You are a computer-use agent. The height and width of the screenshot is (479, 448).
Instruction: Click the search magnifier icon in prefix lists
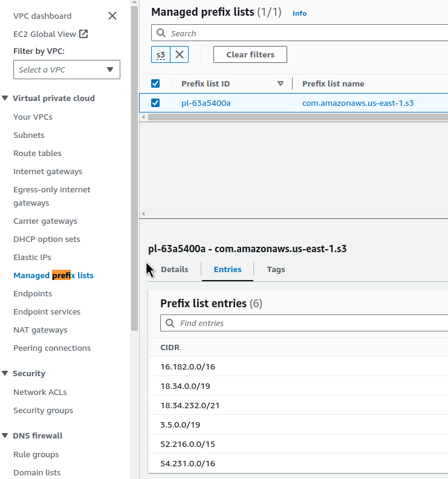click(x=161, y=33)
